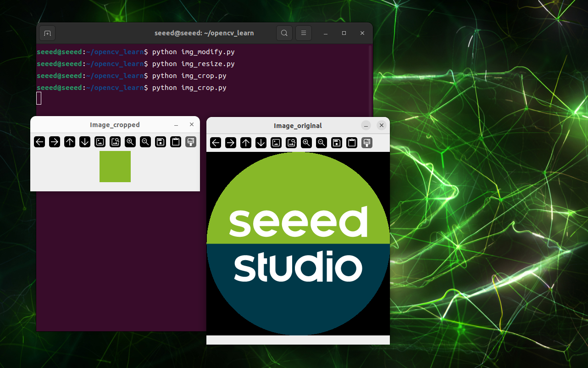Copy Image_original image to clipboard
The image size is (588, 368).
[x=352, y=143]
